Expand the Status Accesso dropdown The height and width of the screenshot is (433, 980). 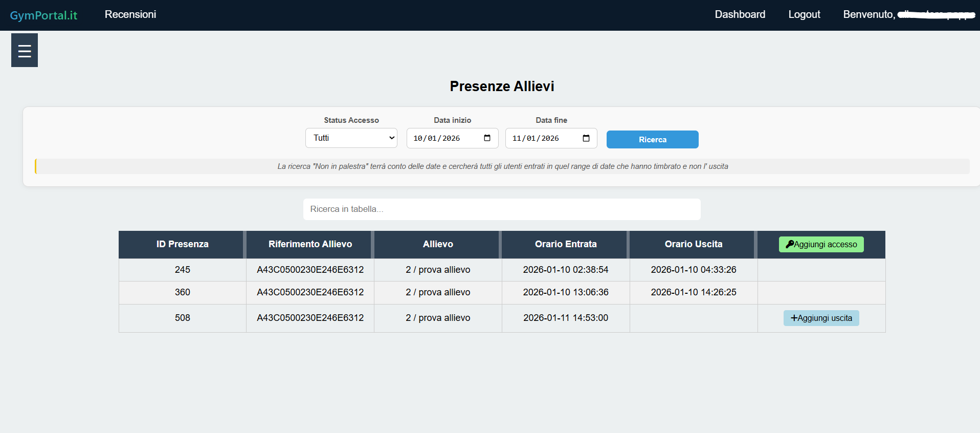(x=351, y=138)
